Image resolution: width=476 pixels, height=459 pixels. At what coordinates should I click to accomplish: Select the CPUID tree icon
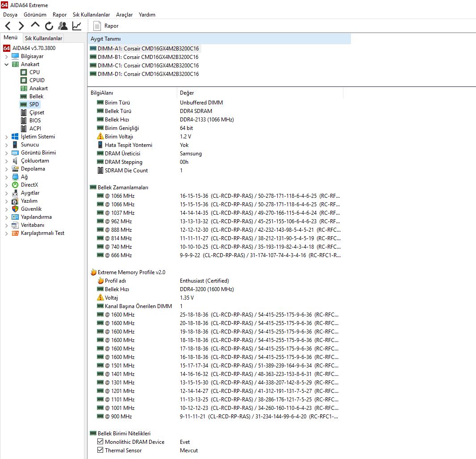[x=24, y=80]
